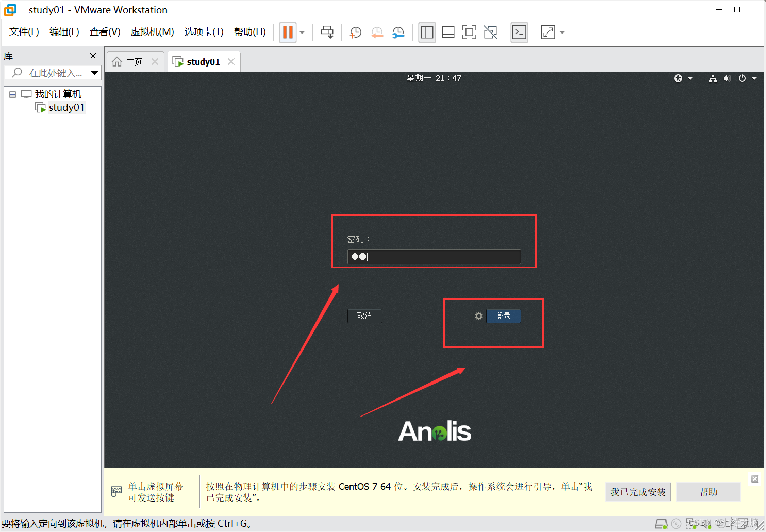Click the 取消 cancel button
Image resolution: width=766 pixels, height=532 pixels.
pos(364,316)
